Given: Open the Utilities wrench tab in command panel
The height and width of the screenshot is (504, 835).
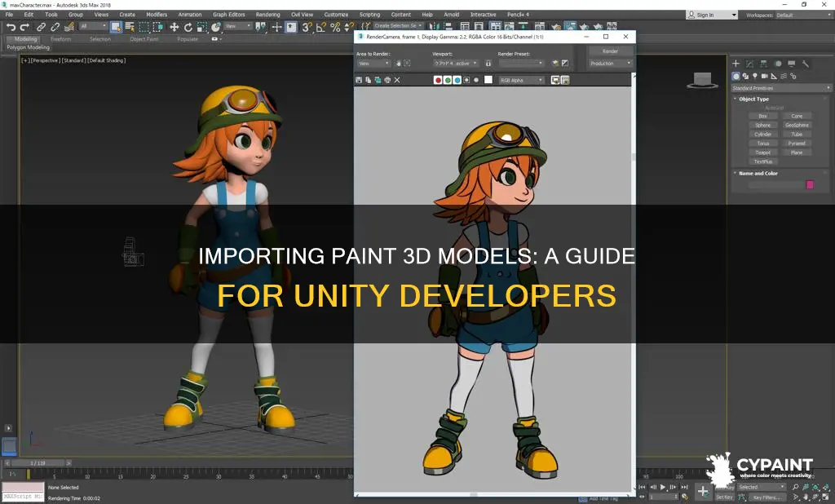Looking at the screenshot, I should [x=806, y=64].
